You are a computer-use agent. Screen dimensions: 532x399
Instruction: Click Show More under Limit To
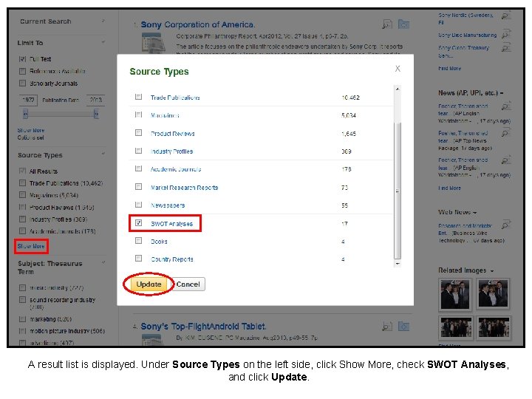pos(31,130)
